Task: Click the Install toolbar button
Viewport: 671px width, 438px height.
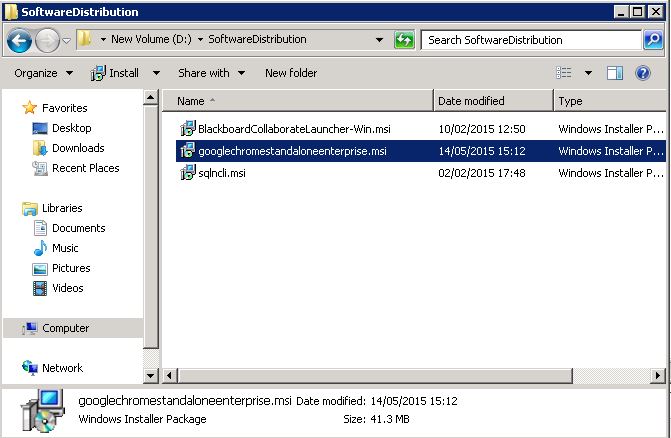Action: point(115,73)
